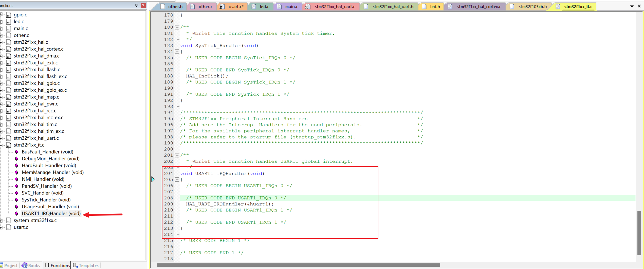Expand the main.c tree node
This screenshot has height=269, width=644.
(1, 28)
